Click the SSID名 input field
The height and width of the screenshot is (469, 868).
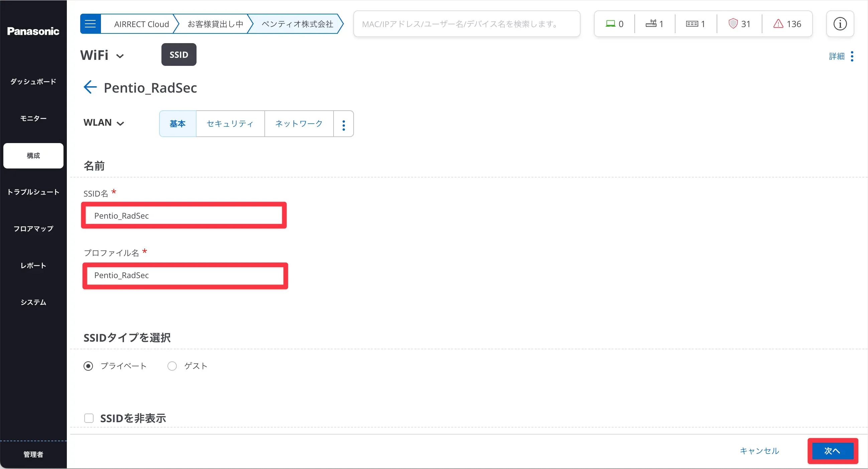click(183, 216)
